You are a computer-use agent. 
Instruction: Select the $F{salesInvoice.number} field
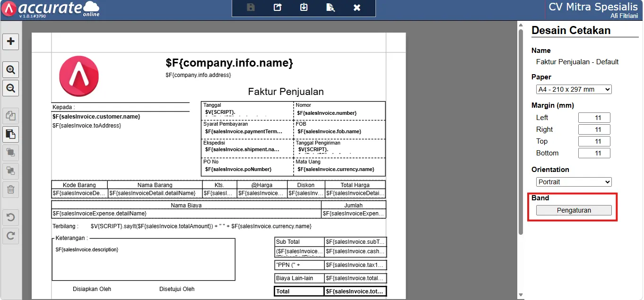(327, 113)
